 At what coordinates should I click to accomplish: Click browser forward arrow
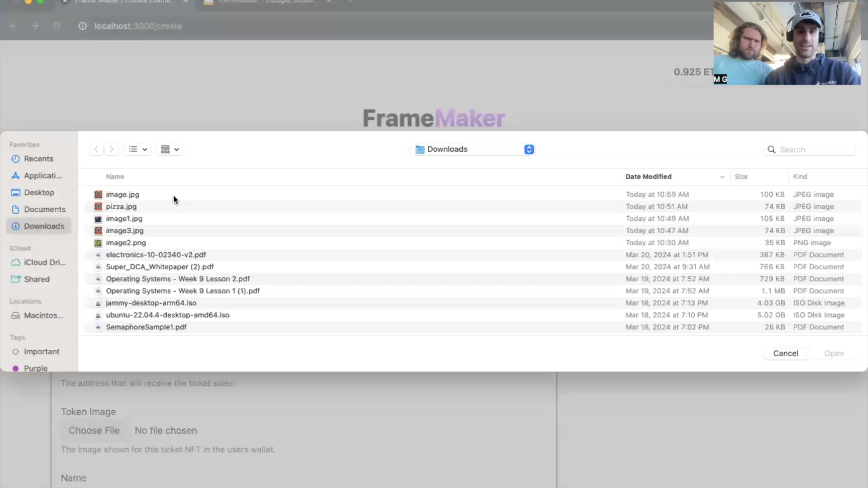(x=35, y=26)
